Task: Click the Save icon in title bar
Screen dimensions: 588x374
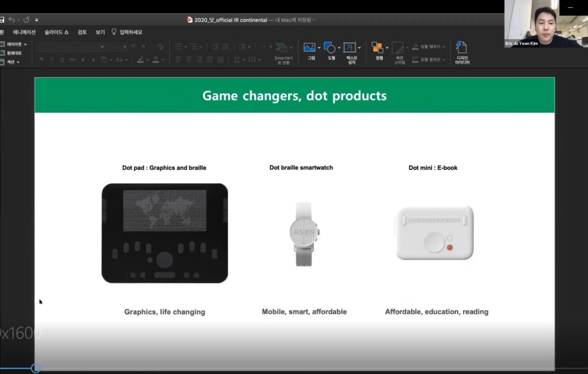Action: coord(2,20)
